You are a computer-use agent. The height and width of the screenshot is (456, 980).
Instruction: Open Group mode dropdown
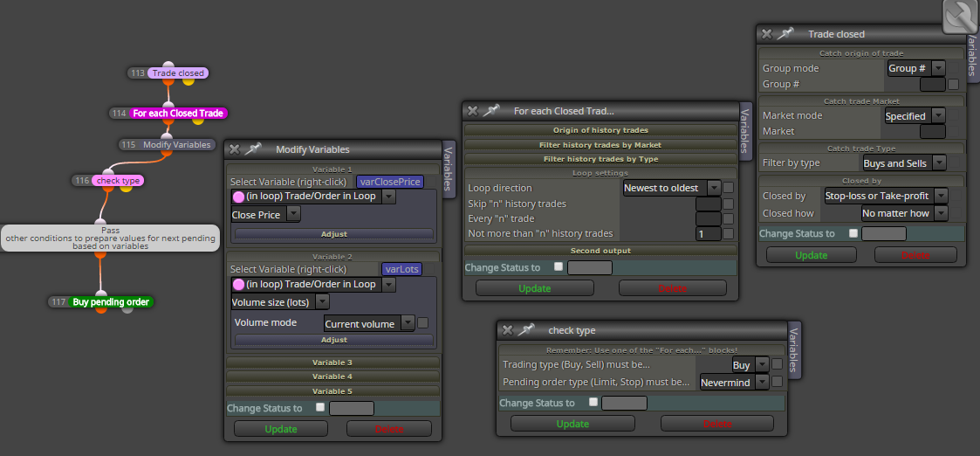(x=916, y=68)
